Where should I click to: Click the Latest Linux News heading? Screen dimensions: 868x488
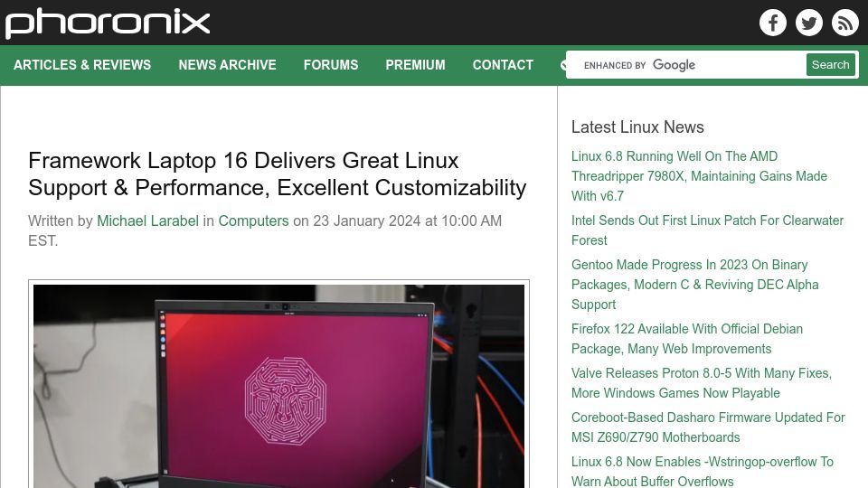637,127
